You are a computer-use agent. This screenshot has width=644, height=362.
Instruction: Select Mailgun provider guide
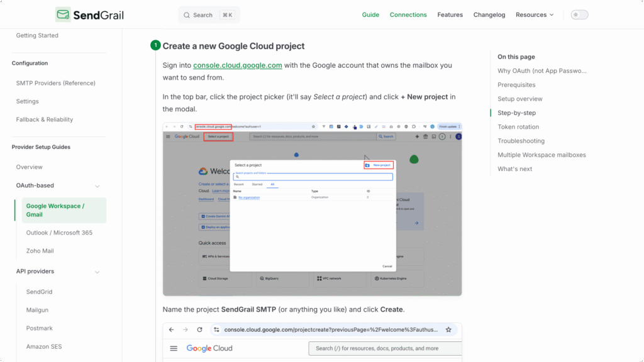click(37, 310)
